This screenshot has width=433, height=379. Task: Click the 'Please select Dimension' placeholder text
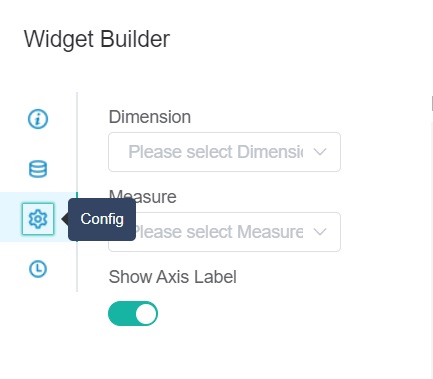tap(216, 152)
